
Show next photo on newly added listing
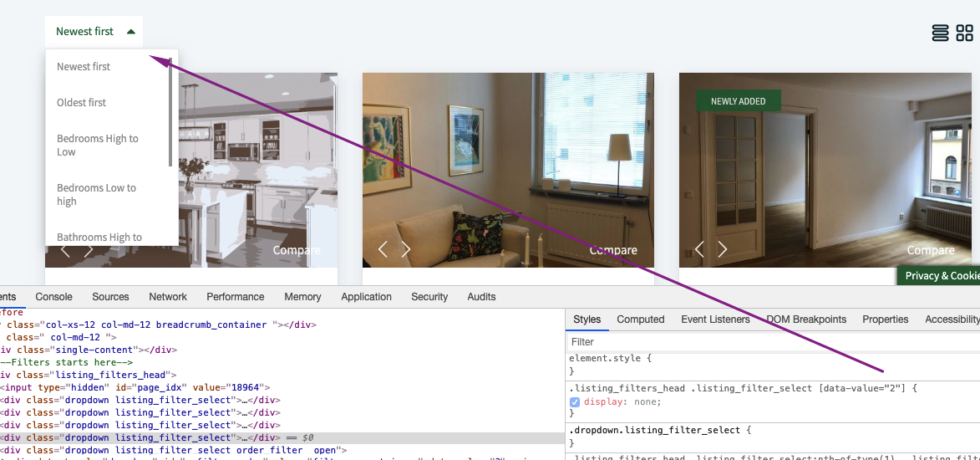tap(723, 249)
